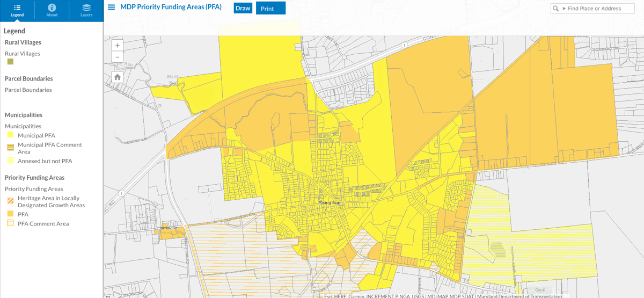
Task: Click the Municipal PFA yellow swatch
Action: [x=10, y=135]
